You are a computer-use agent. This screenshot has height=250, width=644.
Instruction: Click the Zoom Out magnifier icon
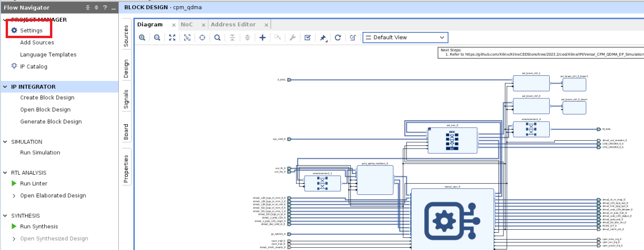tap(157, 38)
